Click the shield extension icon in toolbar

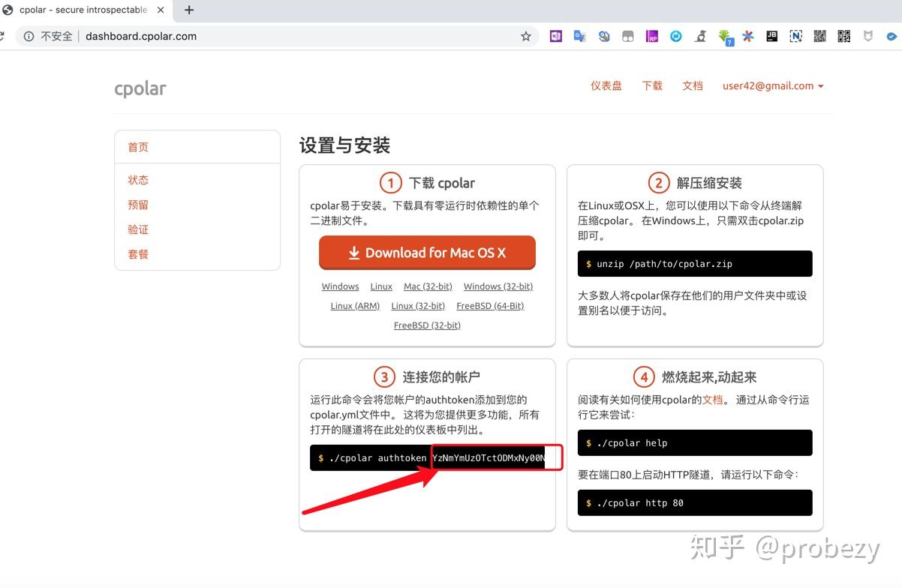click(867, 35)
